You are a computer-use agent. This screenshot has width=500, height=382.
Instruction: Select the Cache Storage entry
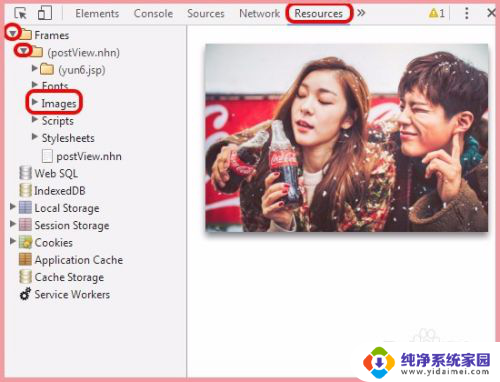[69, 277]
